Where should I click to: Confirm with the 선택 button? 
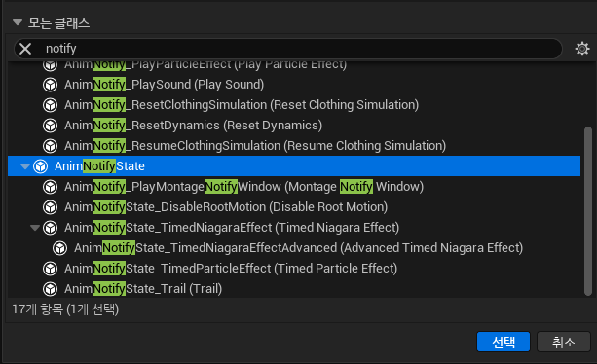tap(504, 342)
